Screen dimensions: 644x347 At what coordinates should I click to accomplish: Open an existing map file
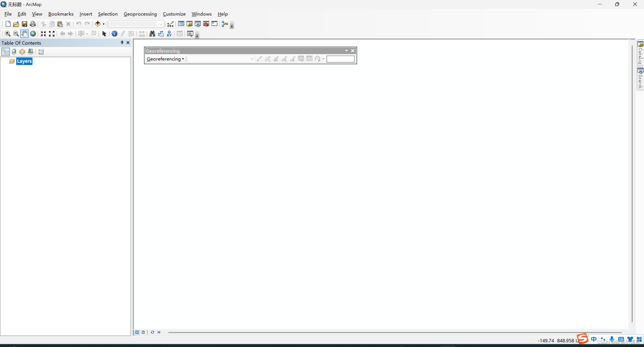16,24
